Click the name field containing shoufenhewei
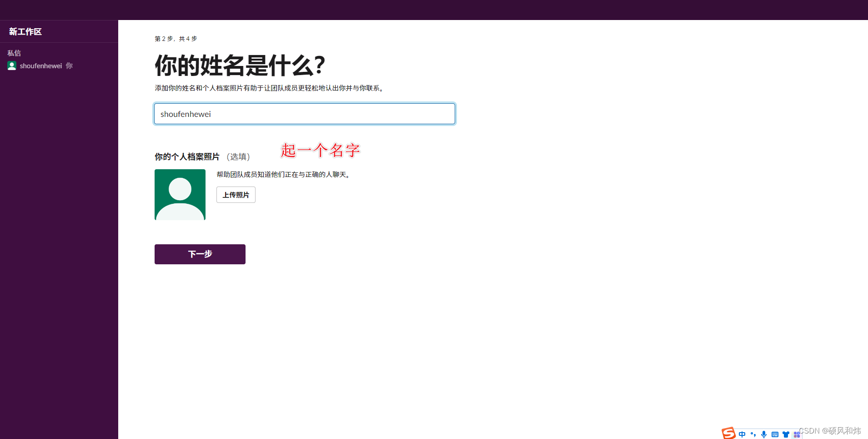This screenshot has width=868, height=439. click(x=305, y=114)
